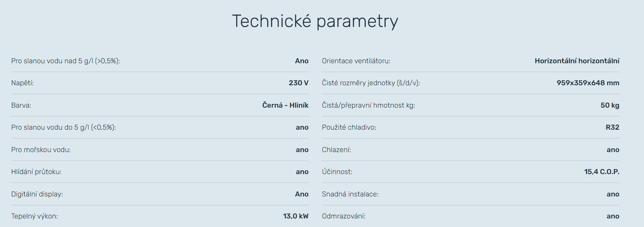Select the "230 V" voltage value
Image resolution: width=644 pixels, height=227 pixels.
tap(298, 83)
